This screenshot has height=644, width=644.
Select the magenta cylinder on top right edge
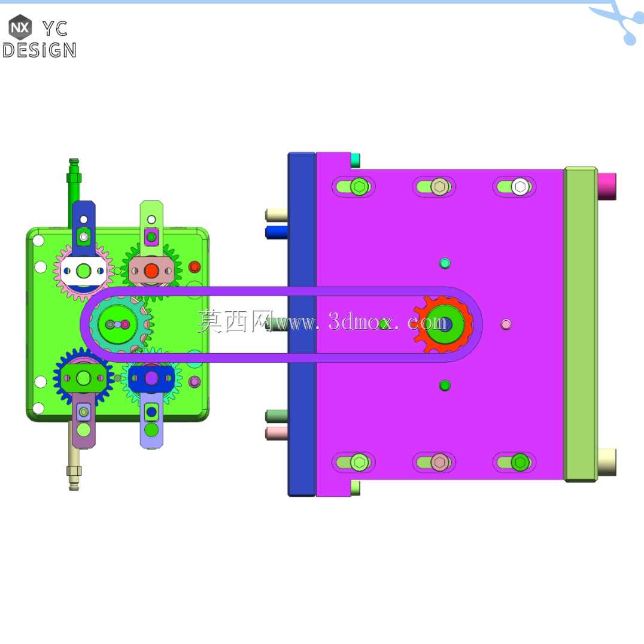pos(607,187)
